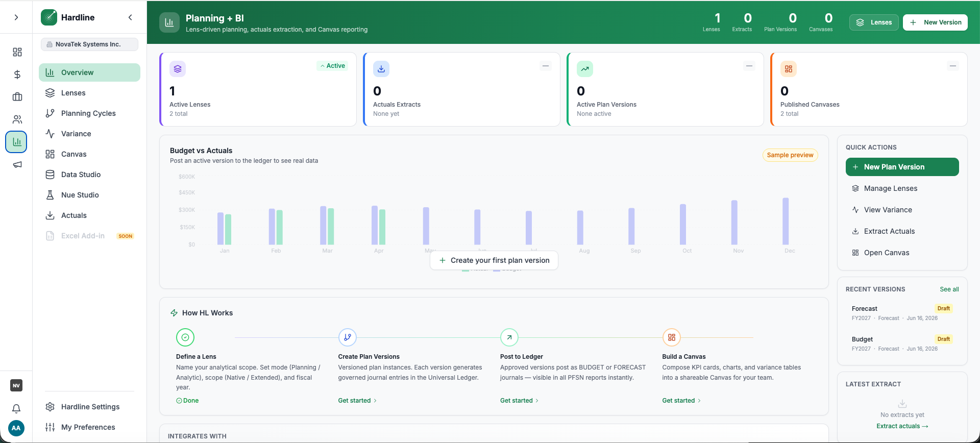Viewport: 980px width, 443px height.
Task: Collapse the Hardline sidebar with the chevron
Action: [x=130, y=17]
